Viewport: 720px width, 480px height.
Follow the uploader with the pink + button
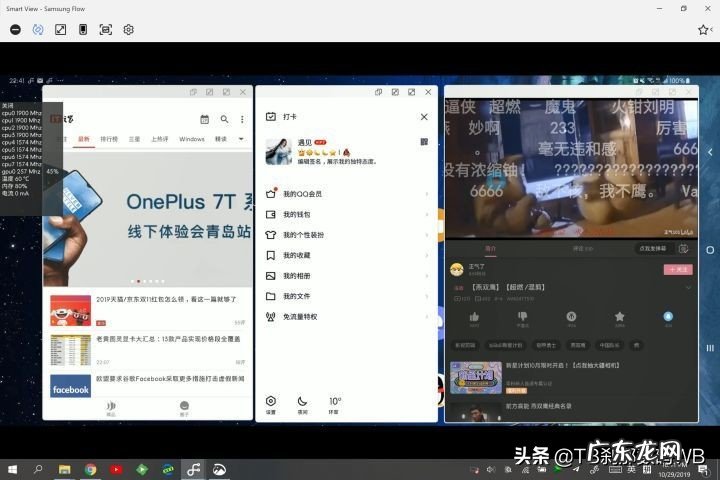pyautogui.click(x=678, y=270)
